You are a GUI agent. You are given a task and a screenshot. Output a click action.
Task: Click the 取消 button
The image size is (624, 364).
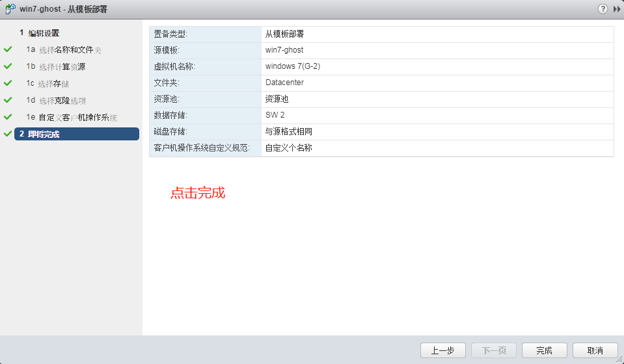pos(595,350)
